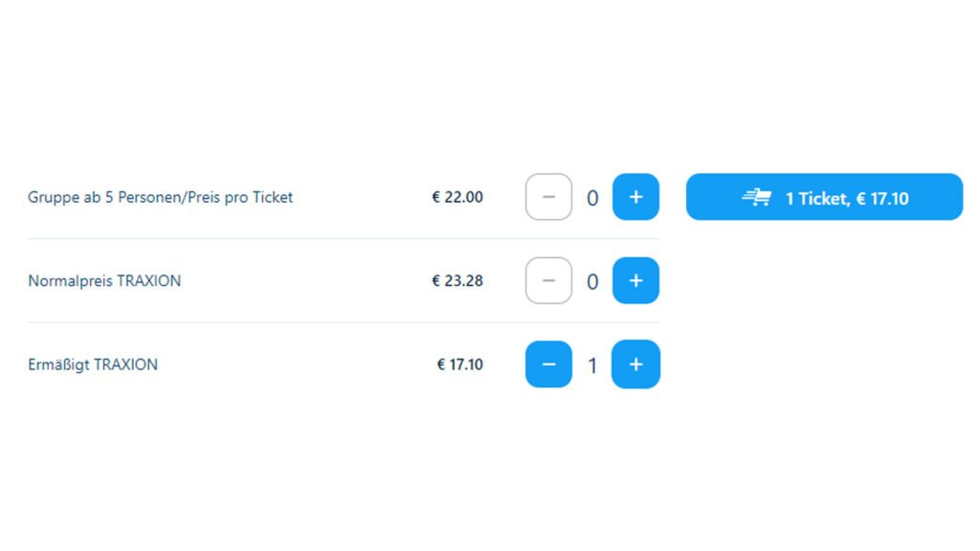Add one Gruppe ab 5 Personen ticket
The image size is (980, 551).
tap(635, 197)
